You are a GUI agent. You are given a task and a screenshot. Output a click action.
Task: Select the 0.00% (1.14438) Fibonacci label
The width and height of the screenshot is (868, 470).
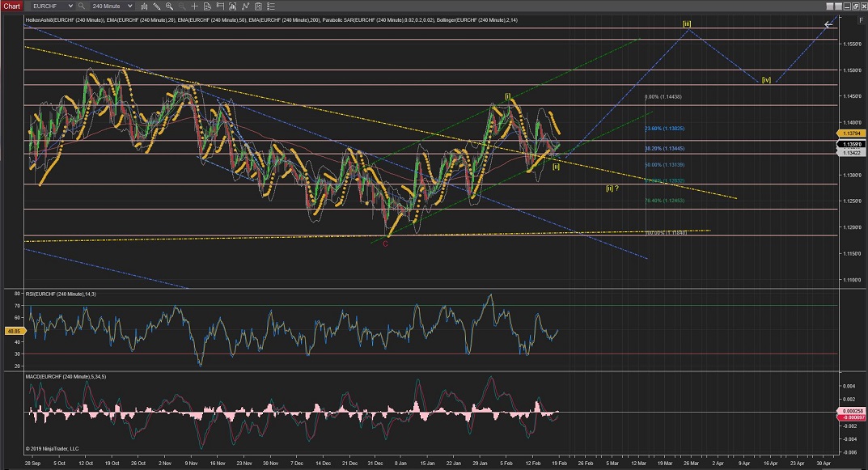pos(663,97)
